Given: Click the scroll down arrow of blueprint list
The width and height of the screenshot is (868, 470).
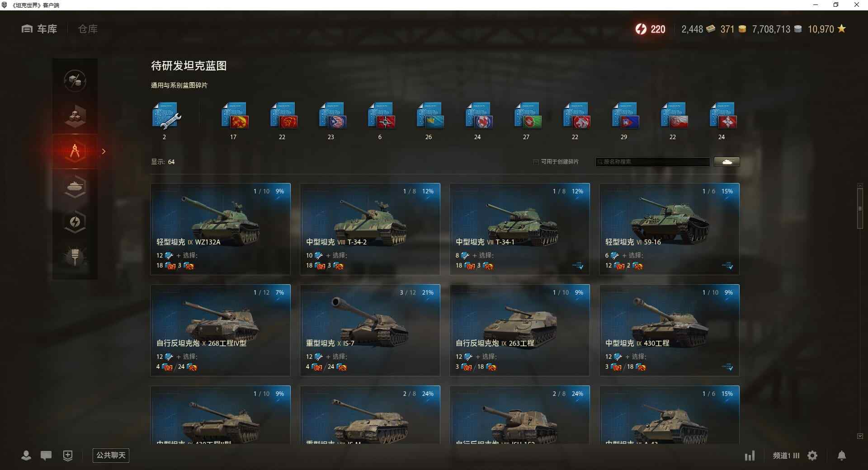Looking at the screenshot, I should coord(860,436).
